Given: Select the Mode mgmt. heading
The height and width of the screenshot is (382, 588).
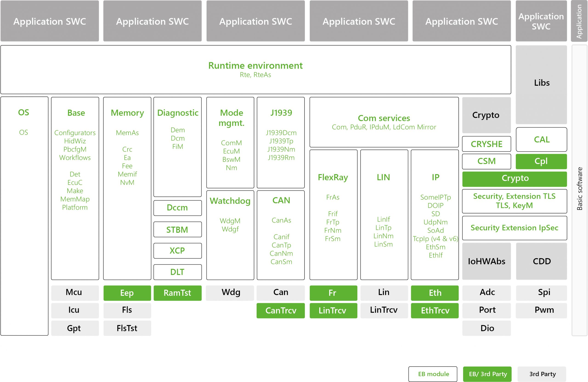Looking at the screenshot, I should coord(232,118).
